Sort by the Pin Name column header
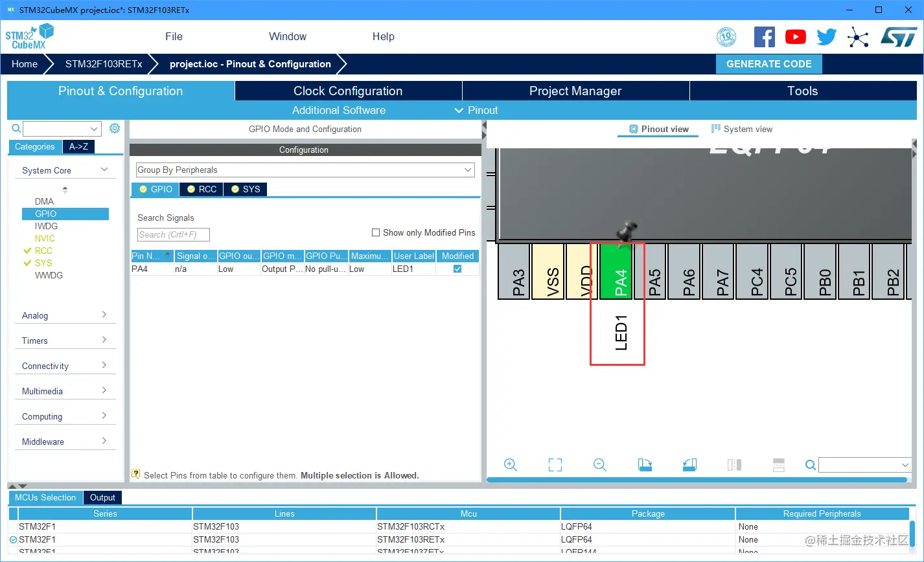The image size is (924, 562). [x=152, y=256]
